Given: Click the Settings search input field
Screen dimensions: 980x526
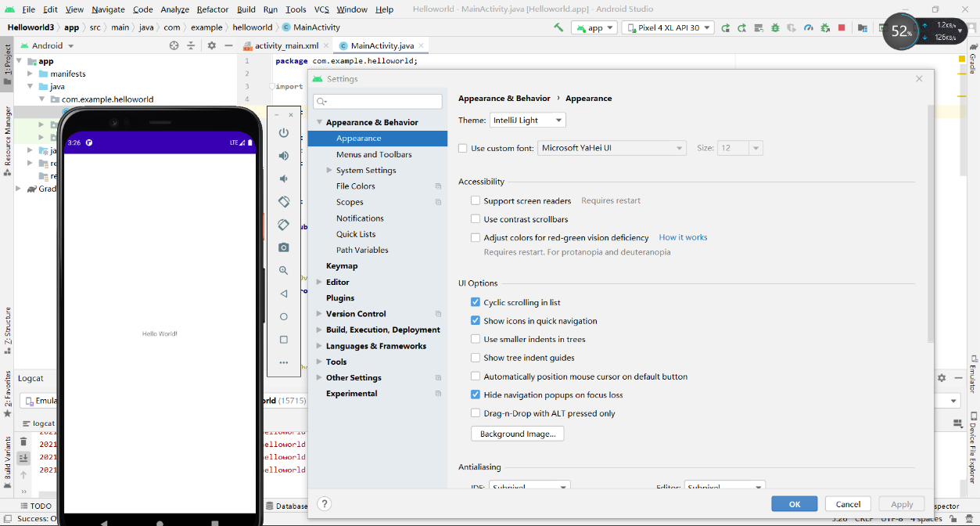Looking at the screenshot, I should click(378, 101).
